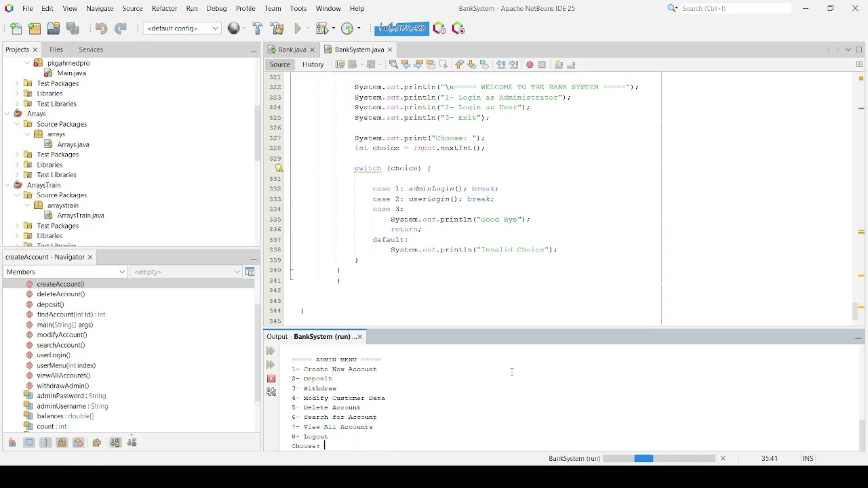The height and width of the screenshot is (488, 868).
Task: Toggle Fully Qualified Names in Navigator
Action: 97,443
